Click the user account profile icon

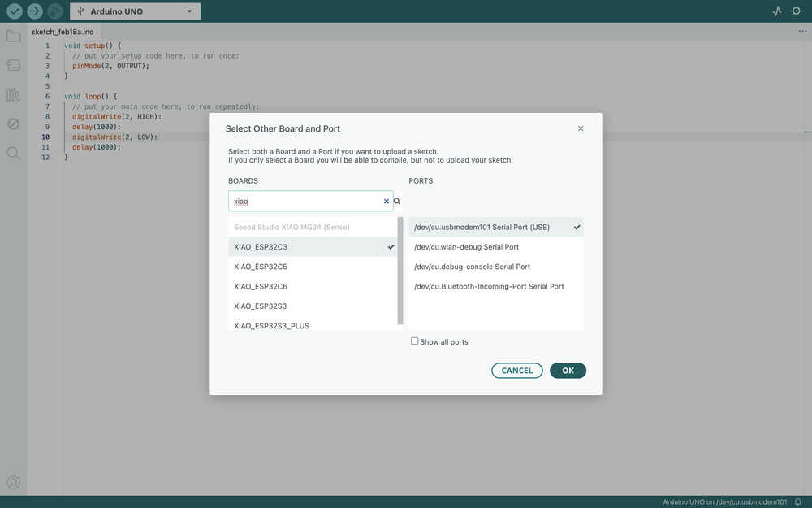14,483
